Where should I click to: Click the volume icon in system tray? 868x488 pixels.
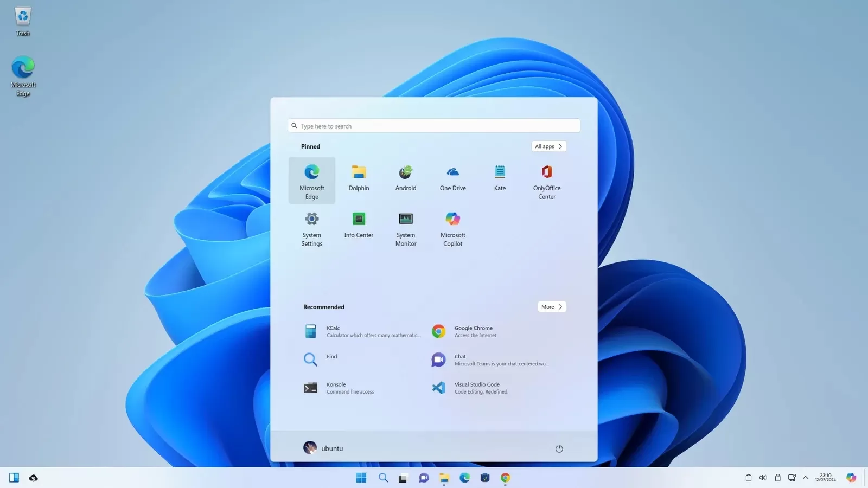point(763,478)
